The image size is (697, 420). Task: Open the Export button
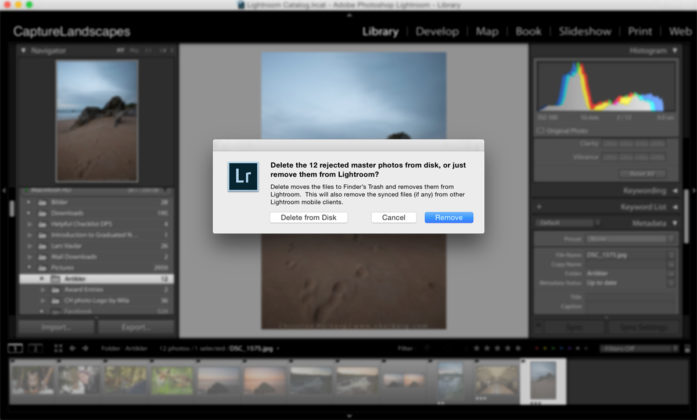coord(136,327)
